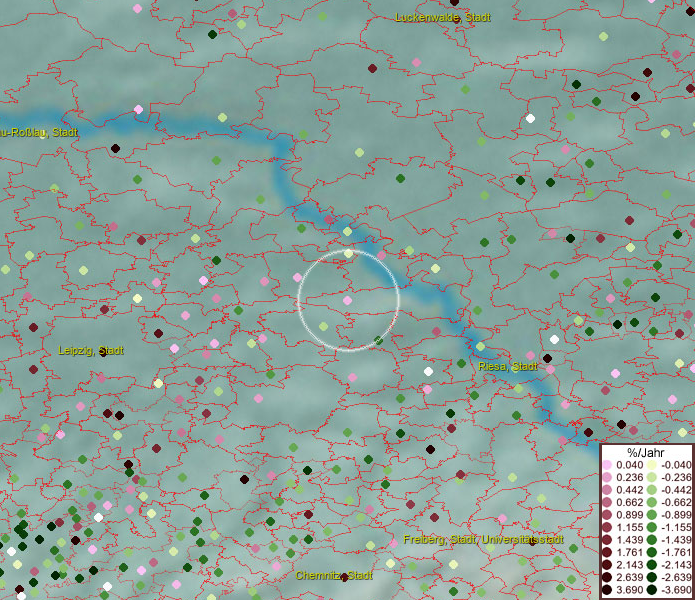Screen dimensions: 695x600
Task: Click the pink data point at the circle center
Action: pos(348,300)
